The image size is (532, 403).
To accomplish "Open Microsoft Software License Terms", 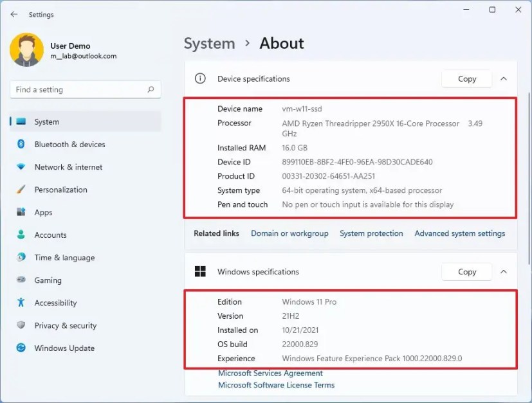I will point(276,385).
